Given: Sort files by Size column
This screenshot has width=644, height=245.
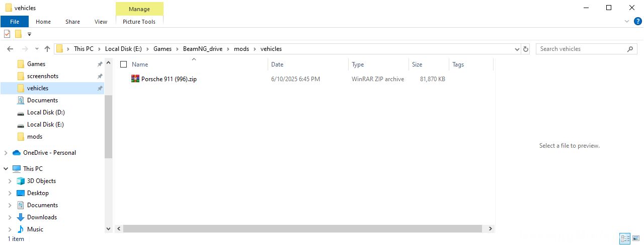Looking at the screenshot, I should point(417,65).
